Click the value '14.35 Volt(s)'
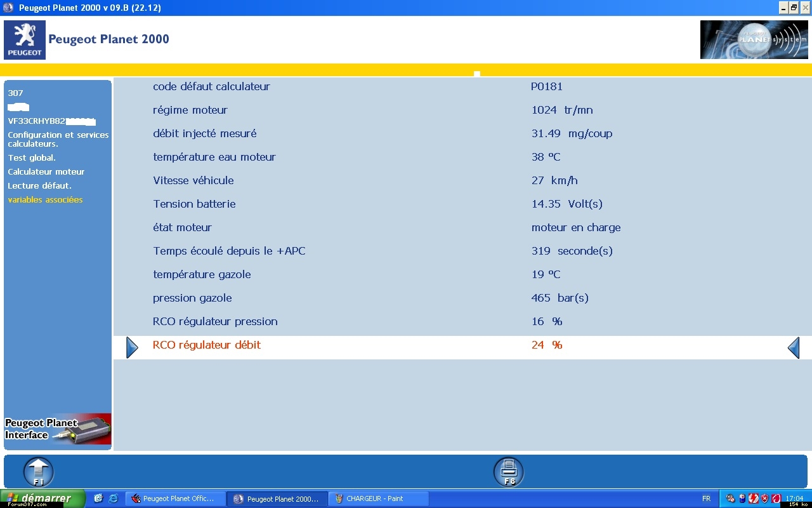 tap(566, 204)
